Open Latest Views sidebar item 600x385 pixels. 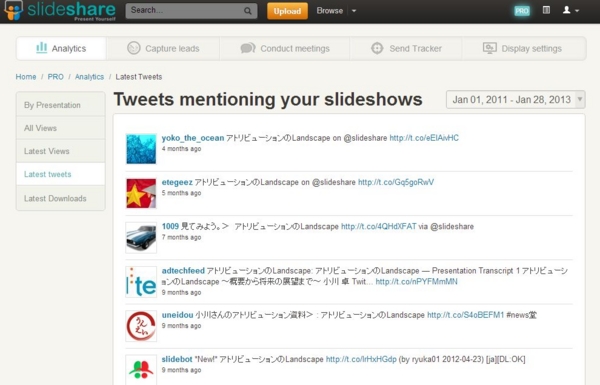coord(60,151)
